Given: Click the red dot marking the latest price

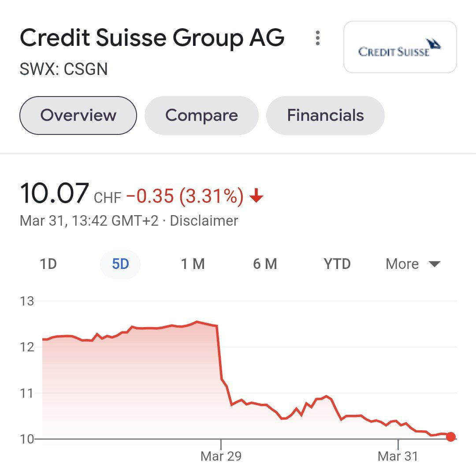Looking at the screenshot, I should pos(451,437).
